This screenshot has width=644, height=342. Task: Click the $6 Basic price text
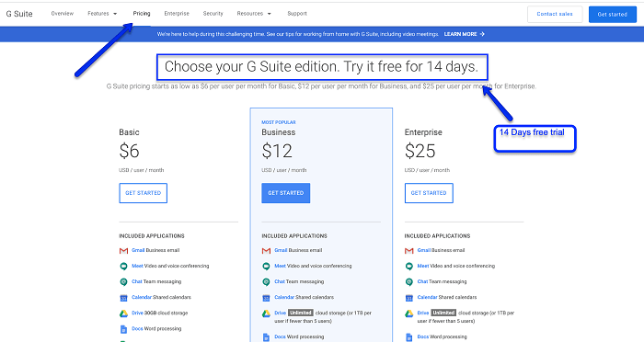coord(130,151)
